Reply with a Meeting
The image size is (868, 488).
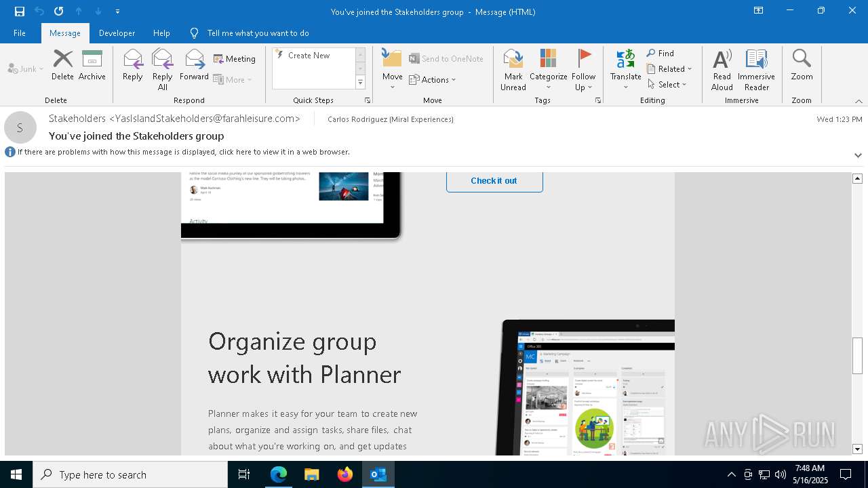(x=235, y=59)
